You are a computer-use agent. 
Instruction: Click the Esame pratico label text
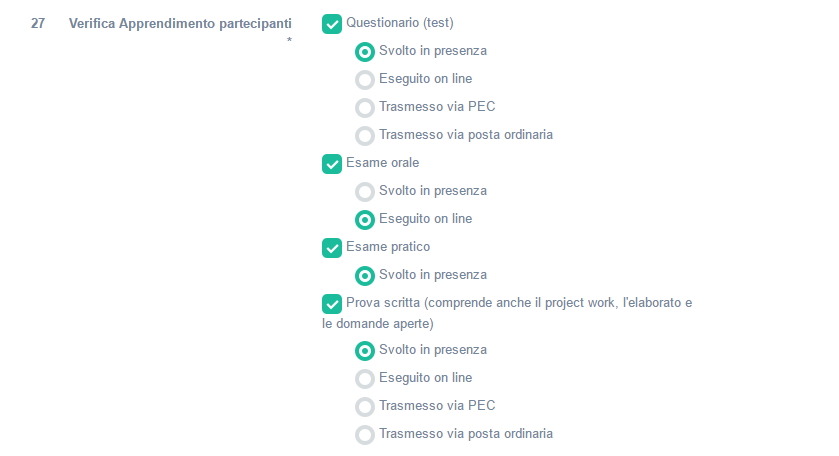388,247
